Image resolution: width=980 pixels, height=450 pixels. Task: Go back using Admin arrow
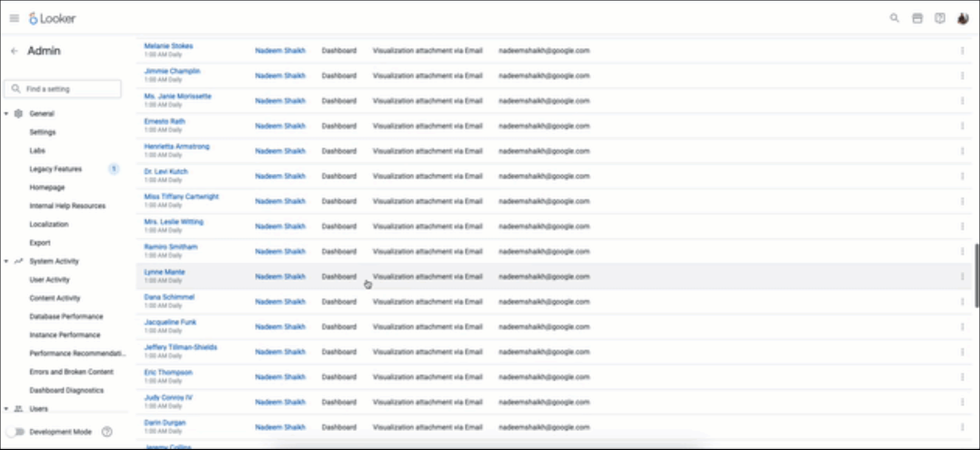tap(14, 51)
